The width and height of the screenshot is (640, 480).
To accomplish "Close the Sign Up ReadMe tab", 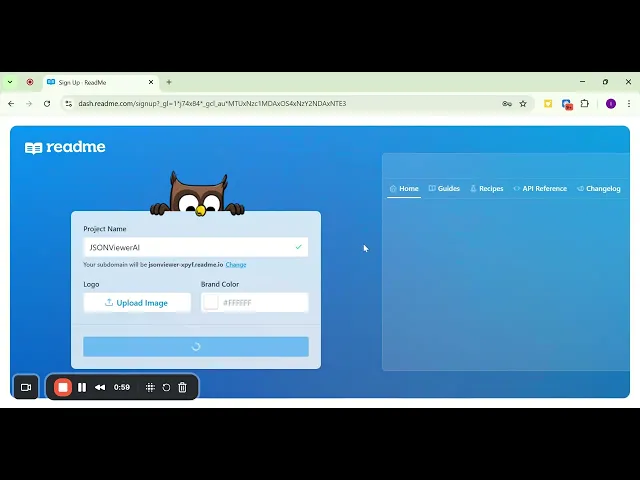I will pos(151,82).
